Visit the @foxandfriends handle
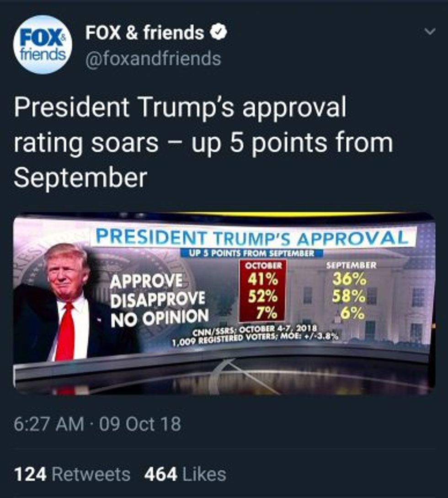This screenshot has width=448, height=498. pyautogui.click(x=153, y=59)
